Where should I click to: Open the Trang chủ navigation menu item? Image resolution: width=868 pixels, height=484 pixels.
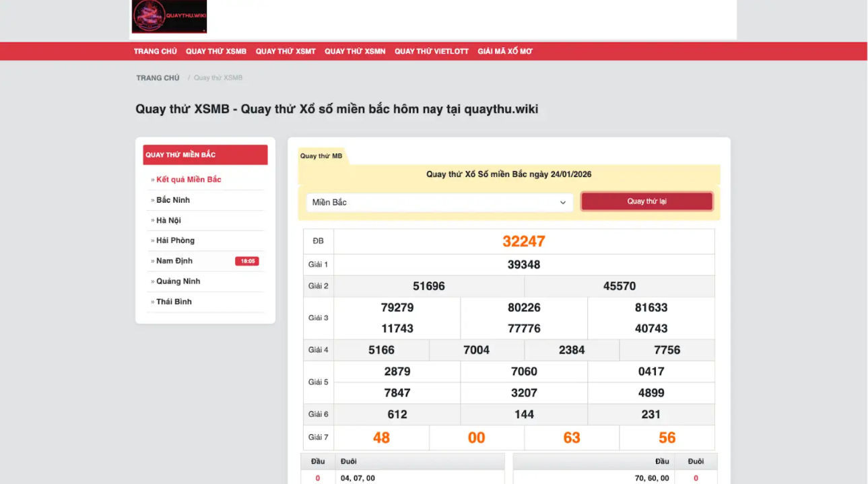pyautogui.click(x=155, y=51)
